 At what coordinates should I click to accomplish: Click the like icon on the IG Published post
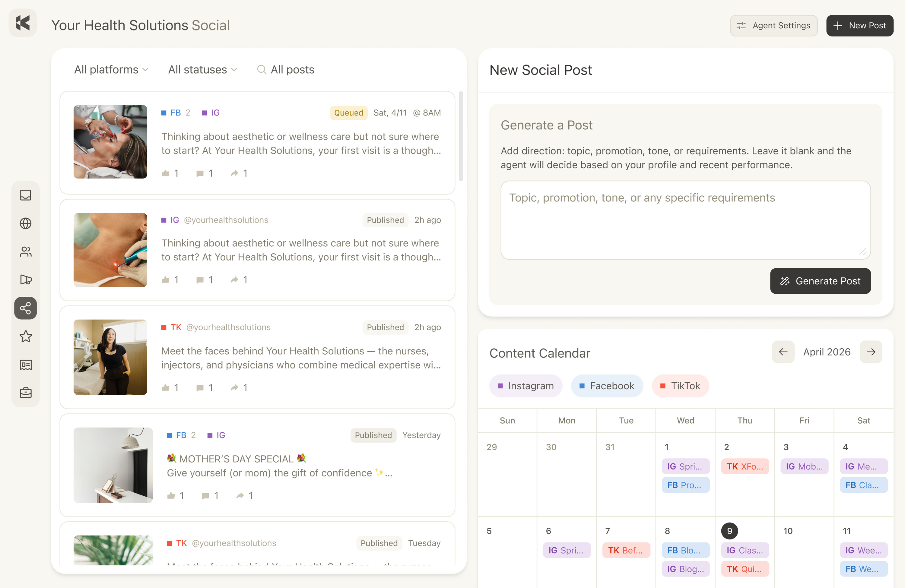click(165, 280)
